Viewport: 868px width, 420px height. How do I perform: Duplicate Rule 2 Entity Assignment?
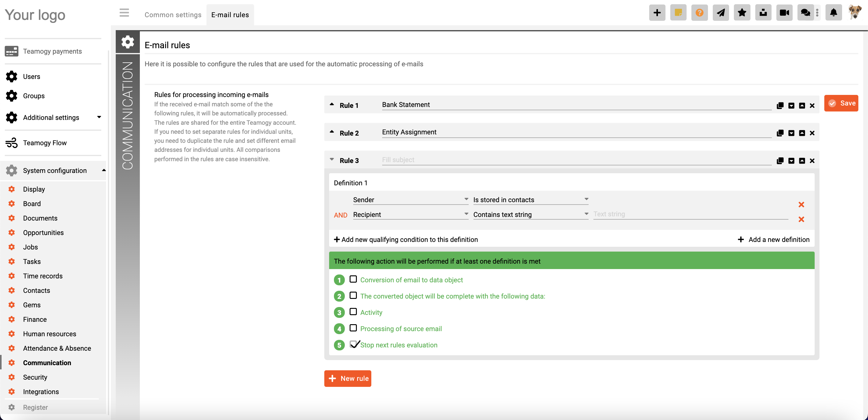pos(780,133)
